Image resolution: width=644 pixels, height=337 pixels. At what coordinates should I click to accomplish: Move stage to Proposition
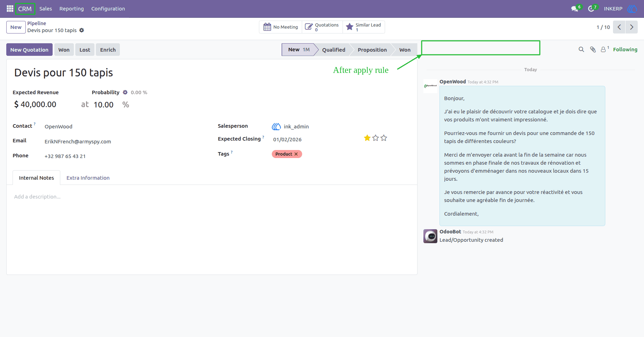(372, 50)
